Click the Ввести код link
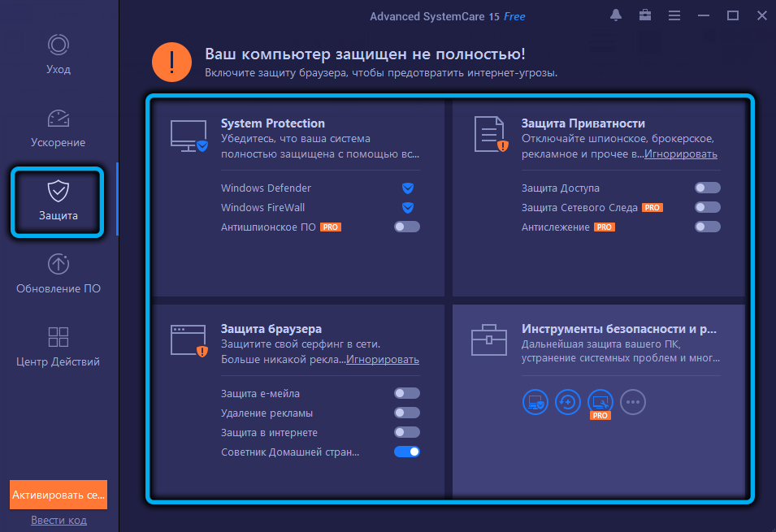The width and height of the screenshot is (776, 532). [59, 520]
